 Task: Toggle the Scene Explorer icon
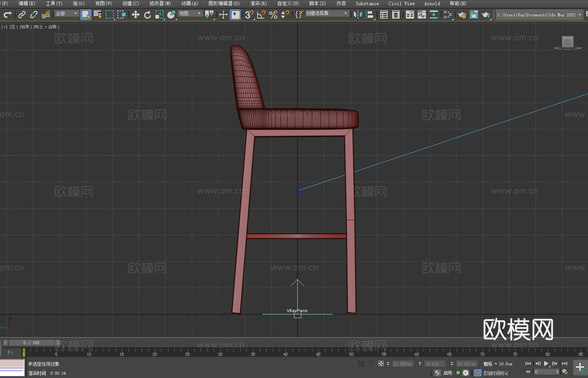pyautogui.click(x=384, y=14)
